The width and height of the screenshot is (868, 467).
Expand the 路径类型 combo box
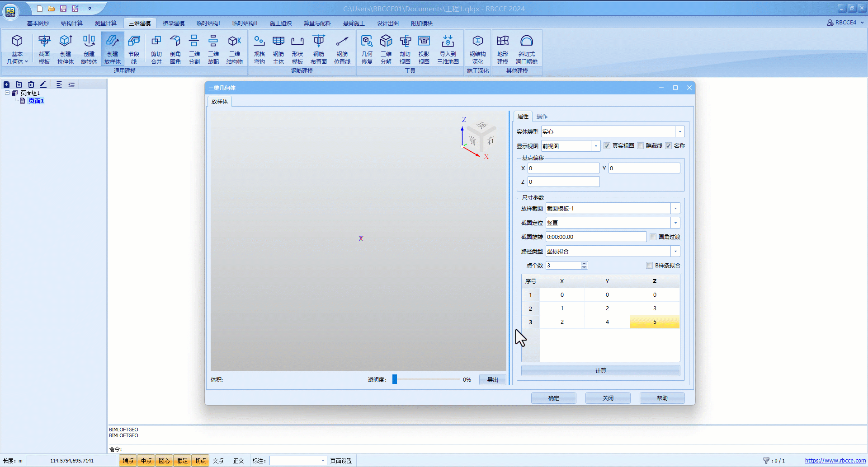[675, 252]
